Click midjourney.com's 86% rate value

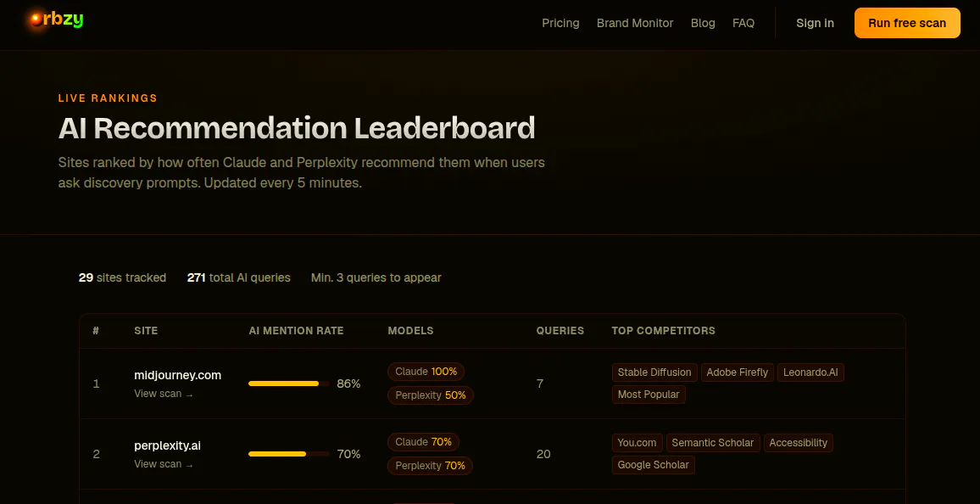(x=348, y=384)
